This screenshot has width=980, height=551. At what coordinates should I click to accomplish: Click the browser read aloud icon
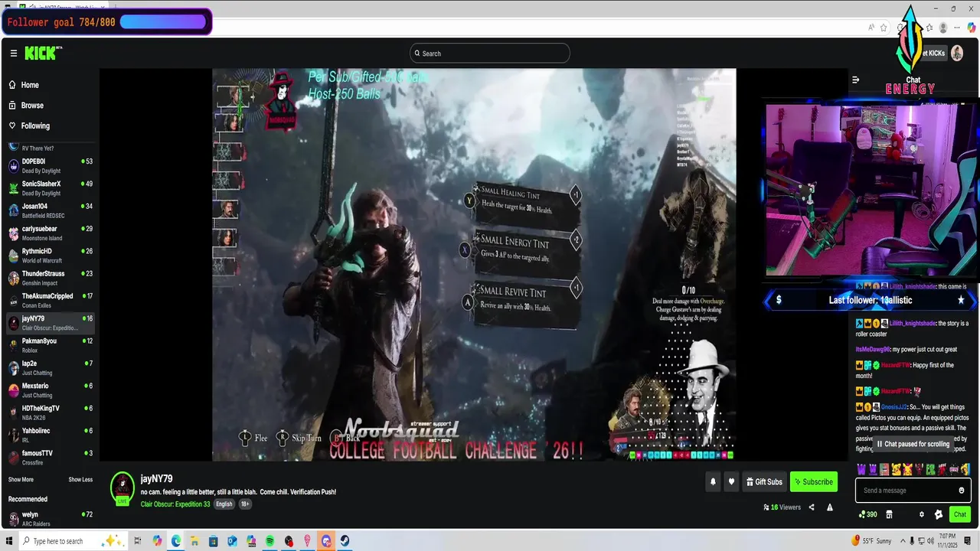pos(871,28)
